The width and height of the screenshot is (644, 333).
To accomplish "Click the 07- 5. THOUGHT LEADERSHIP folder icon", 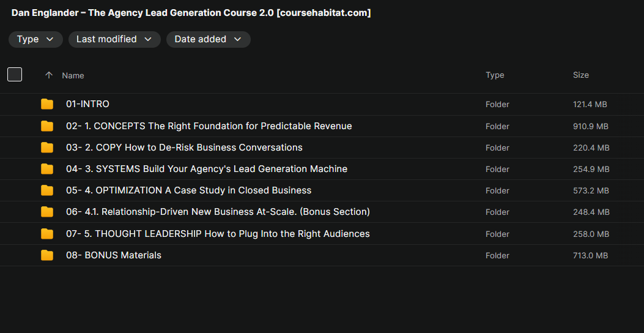I will click(47, 234).
